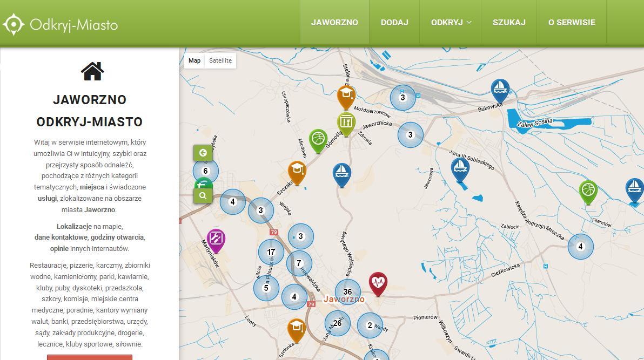Open the DODAJ menu item
The width and height of the screenshot is (644, 360).
click(394, 23)
